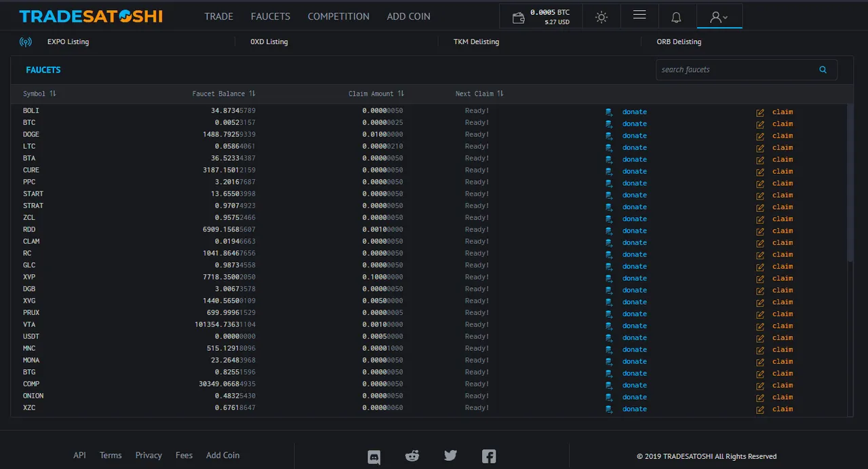
Task: Click the donate icon for LTC
Action: click(609, 148)
